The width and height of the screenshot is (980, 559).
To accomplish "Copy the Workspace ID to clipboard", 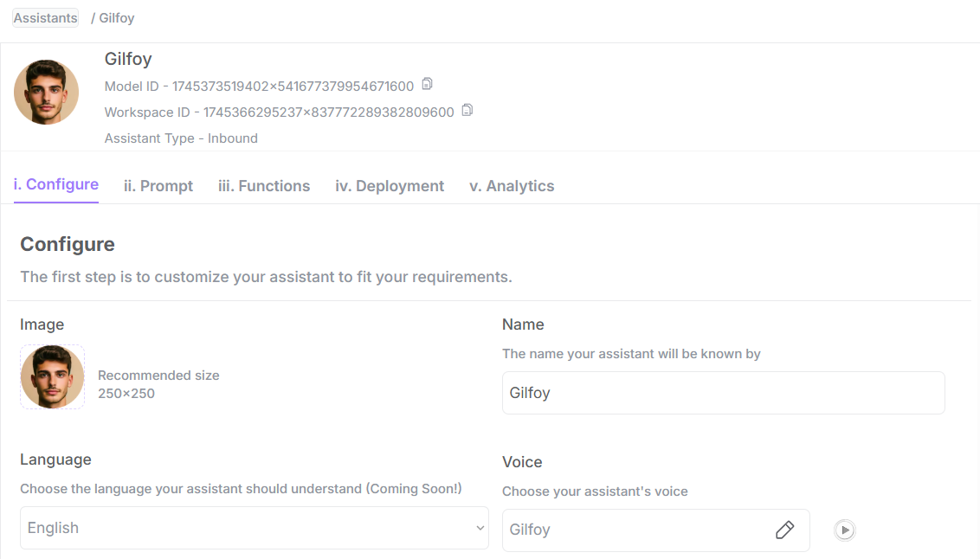I will click(467, 111).
